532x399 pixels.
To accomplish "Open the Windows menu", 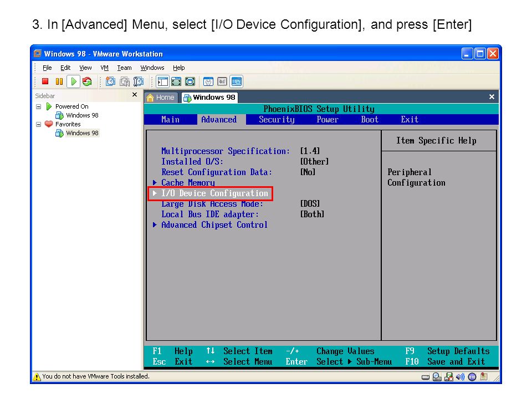I will click(x=152, y=68).
